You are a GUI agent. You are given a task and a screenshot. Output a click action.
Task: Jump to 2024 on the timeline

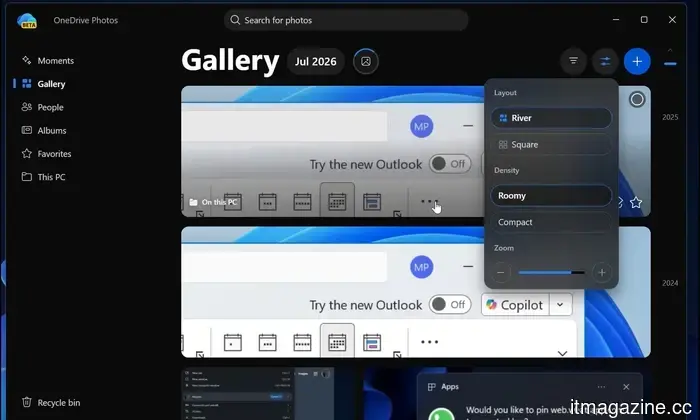click(x=670, y=283)
